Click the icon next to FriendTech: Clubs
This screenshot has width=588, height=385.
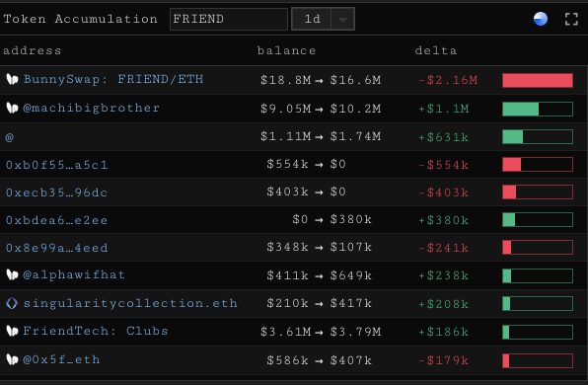pos(12,331)
